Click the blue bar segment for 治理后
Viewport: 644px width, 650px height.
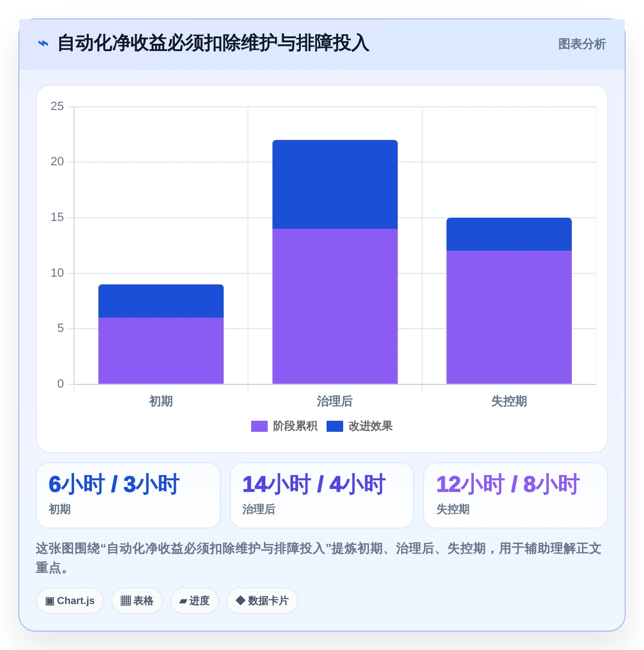click(335, 184)
